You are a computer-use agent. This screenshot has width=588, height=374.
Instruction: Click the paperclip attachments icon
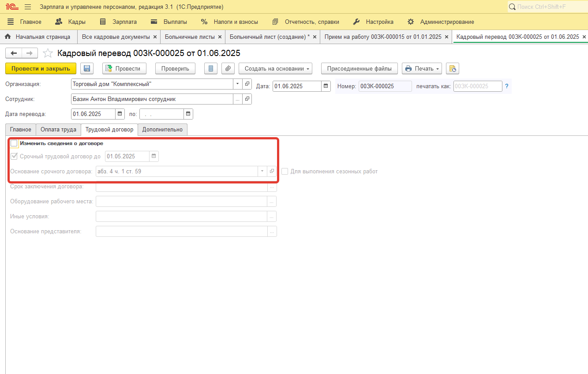(x=227, y=68)
